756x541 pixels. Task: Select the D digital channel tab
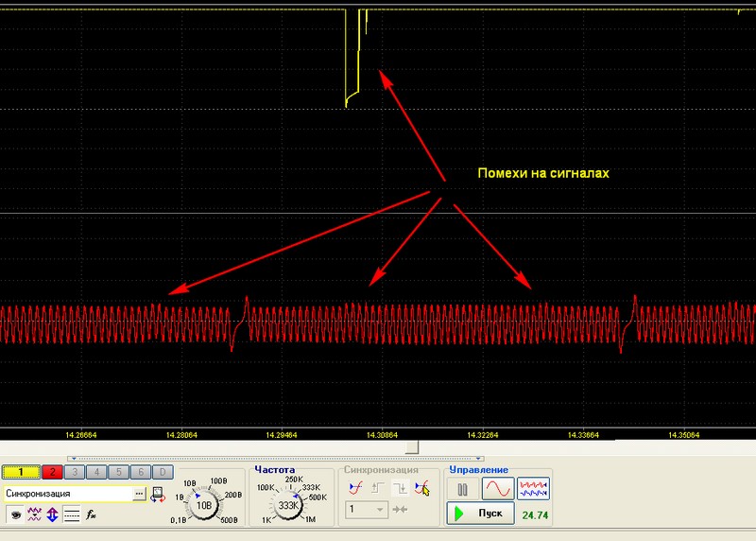click(163, 472)
